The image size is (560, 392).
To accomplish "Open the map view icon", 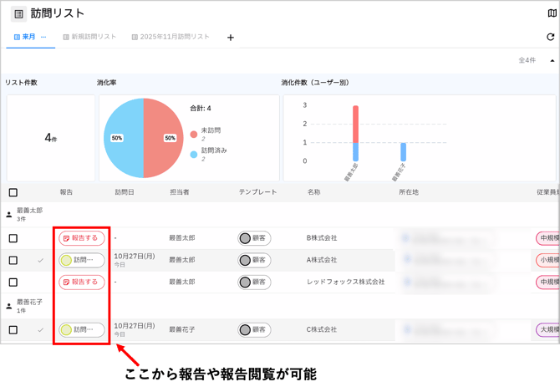I will pos(551,13).
